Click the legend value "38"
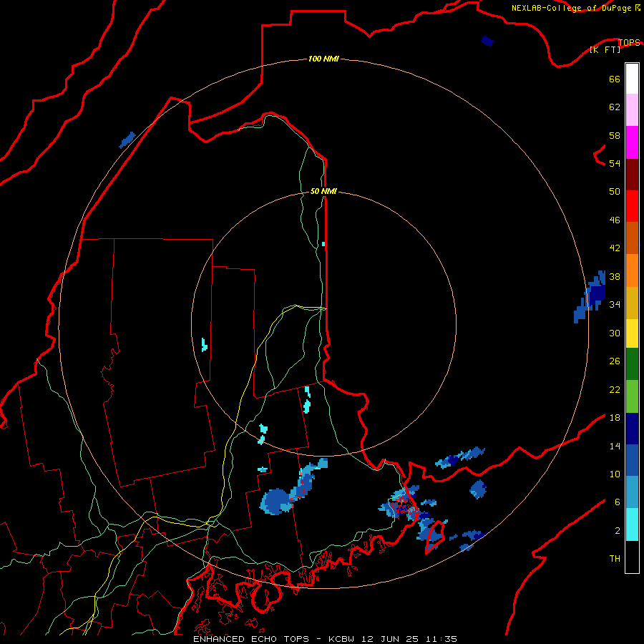Screen dimensions: 644x644 [615, 276]
